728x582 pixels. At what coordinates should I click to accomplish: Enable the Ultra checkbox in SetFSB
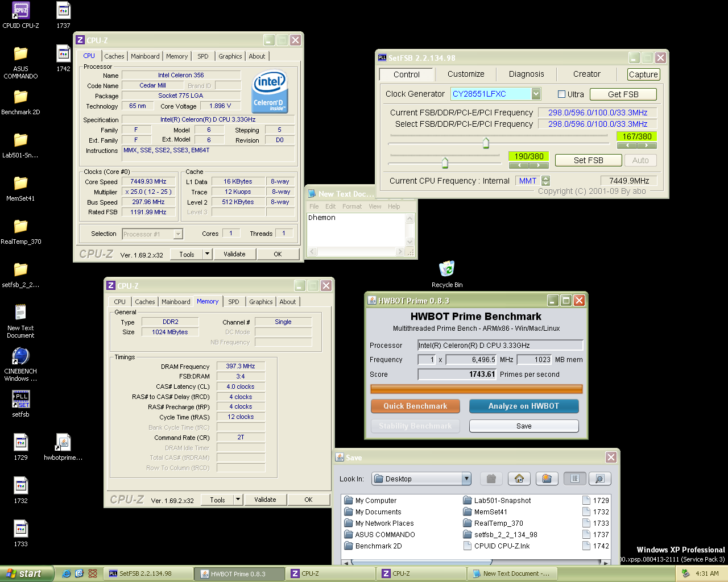click(x=561, y=94)
